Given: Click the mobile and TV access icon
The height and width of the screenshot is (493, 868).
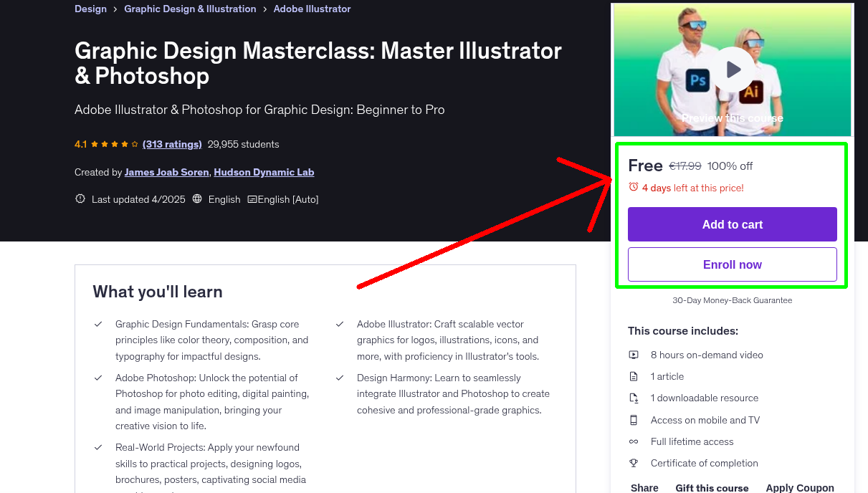Looking at the screenshot, I should pyautogui.click(x=634, y=419).
